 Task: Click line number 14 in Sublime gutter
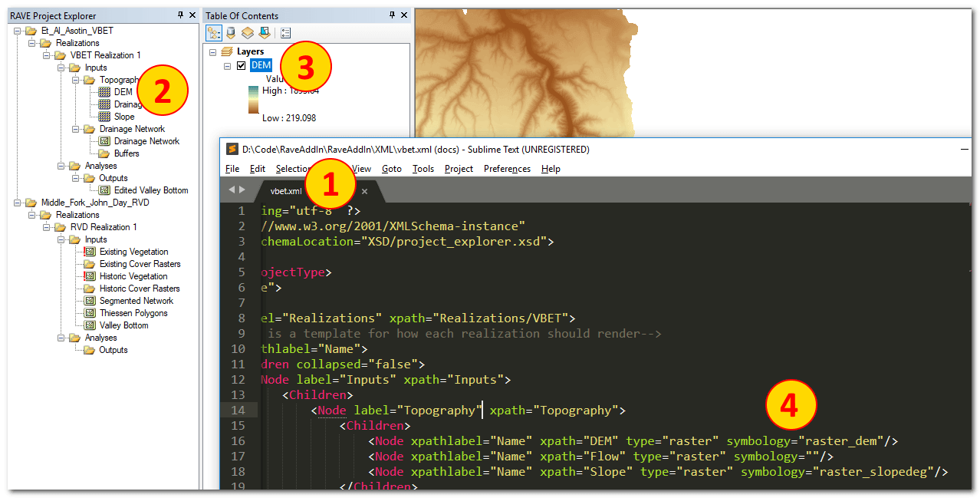[x=238, y=410]
